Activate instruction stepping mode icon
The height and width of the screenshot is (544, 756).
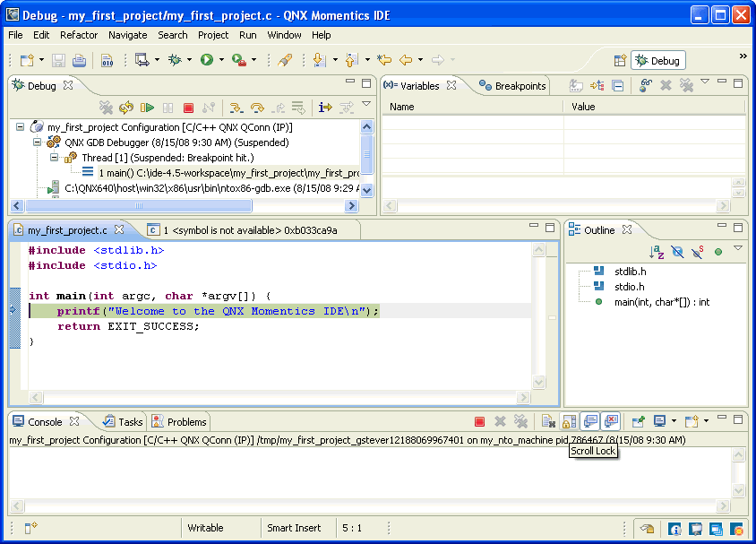point(323,107)
